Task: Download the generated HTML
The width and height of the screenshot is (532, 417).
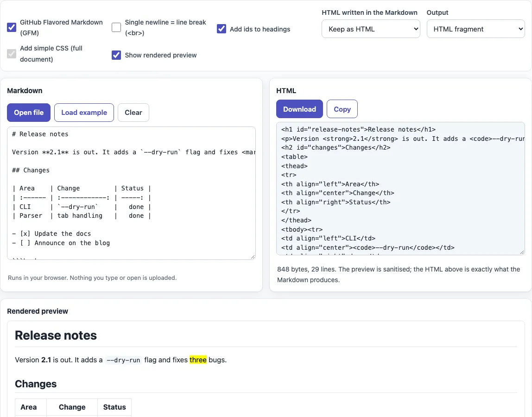Action: [299, 109]
